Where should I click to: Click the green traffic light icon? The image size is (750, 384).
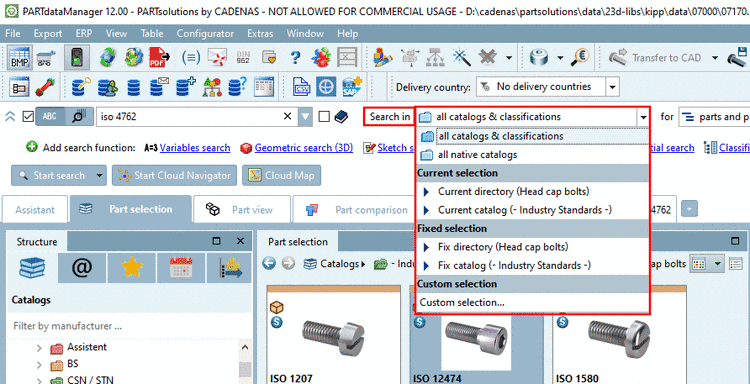coord(77,58)
